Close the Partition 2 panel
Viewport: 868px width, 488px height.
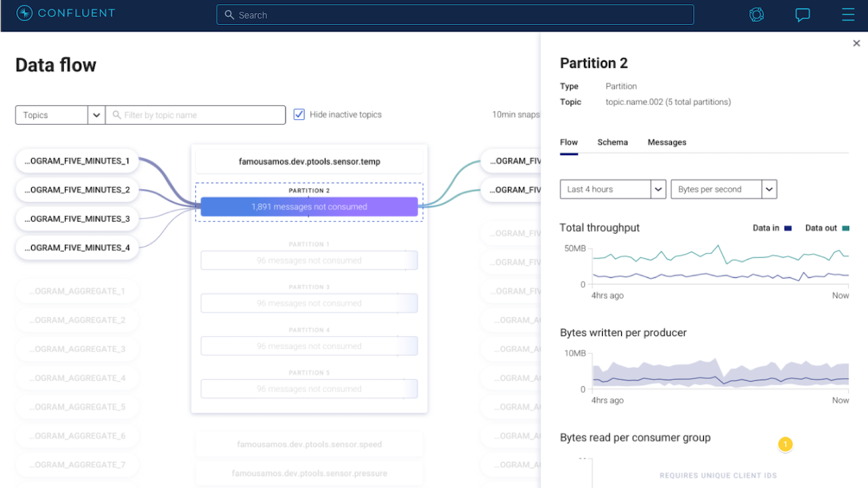[856, 43]
